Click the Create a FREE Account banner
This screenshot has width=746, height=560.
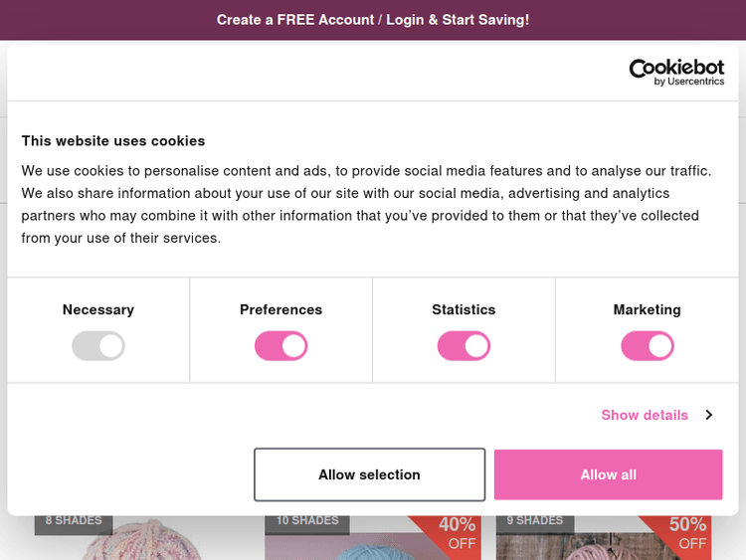pyautogui.click(x=373, y=20)
